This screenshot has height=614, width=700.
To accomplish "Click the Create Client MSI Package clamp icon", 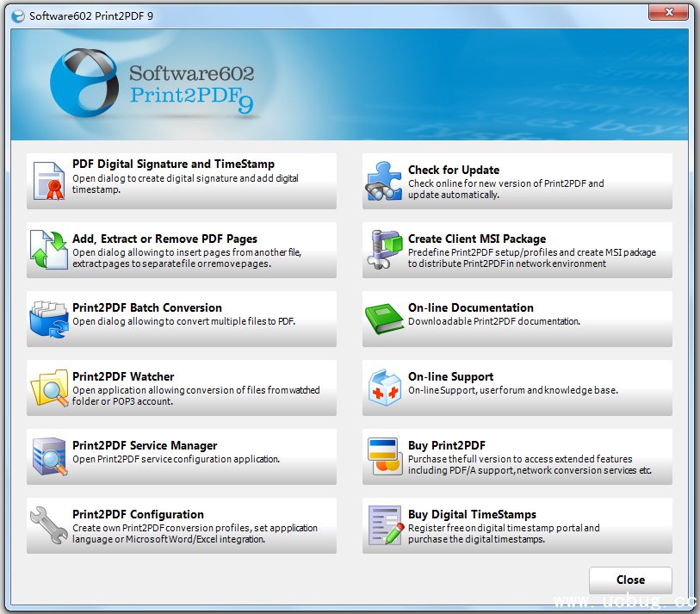I will pyautogui.click(x=385, y=251).
